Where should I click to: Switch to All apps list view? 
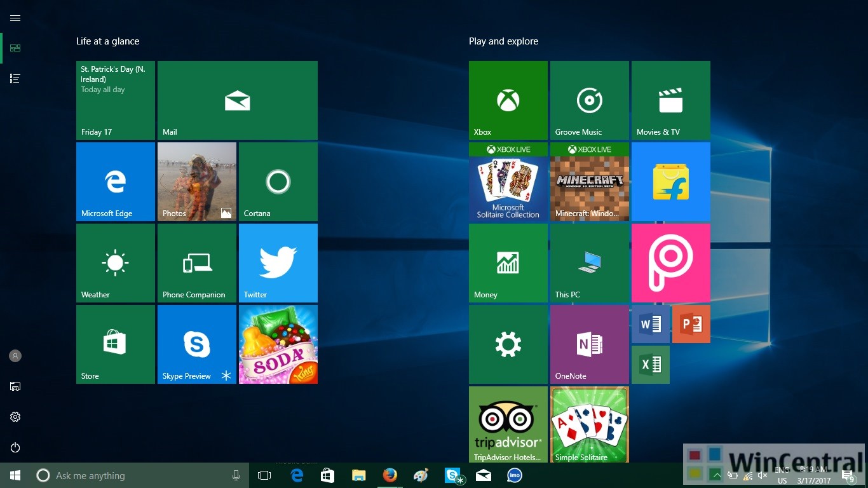(15, 79)
